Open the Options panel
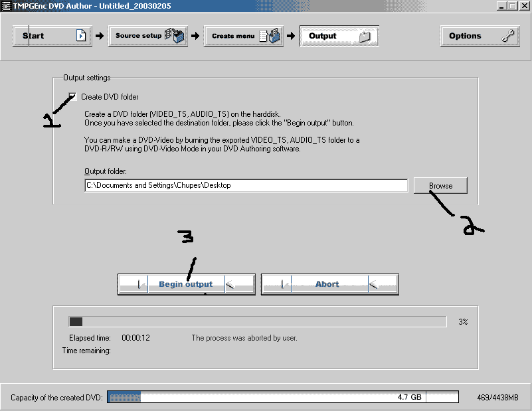 point(480,36)
